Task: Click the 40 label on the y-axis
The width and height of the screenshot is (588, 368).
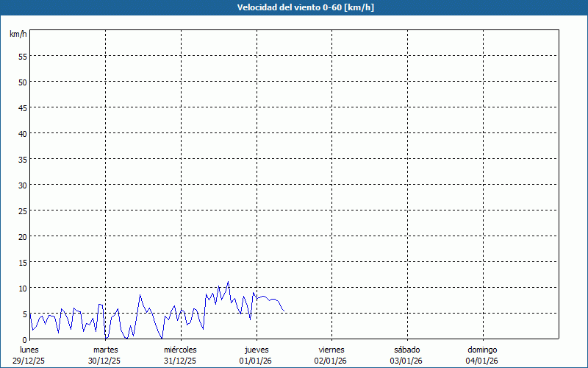Action: click(x=22, y=133)
